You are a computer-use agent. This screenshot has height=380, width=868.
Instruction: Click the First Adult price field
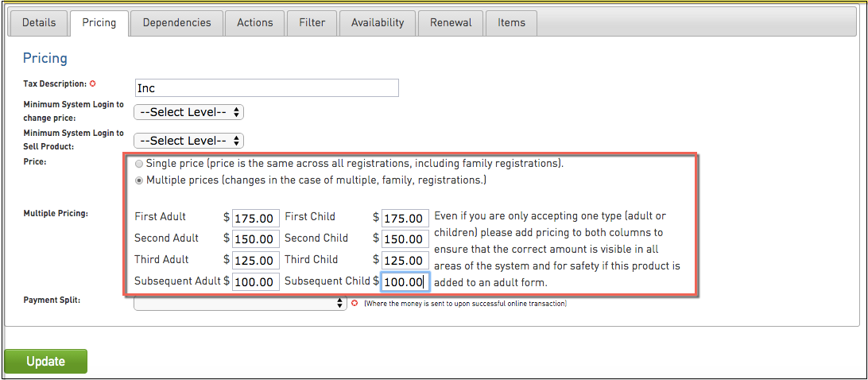coord(255,218)
